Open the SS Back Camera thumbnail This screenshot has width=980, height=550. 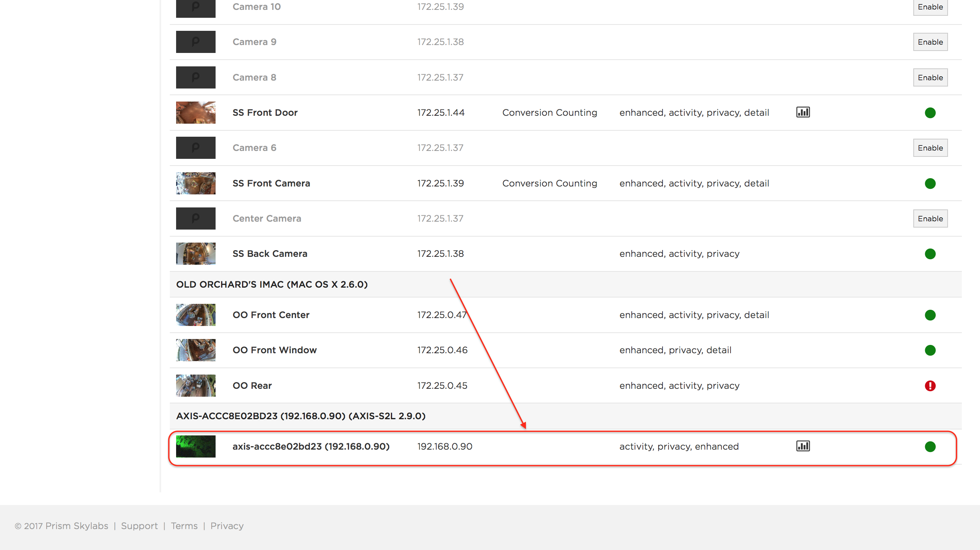pyautogui.click(x=196, y=254)
